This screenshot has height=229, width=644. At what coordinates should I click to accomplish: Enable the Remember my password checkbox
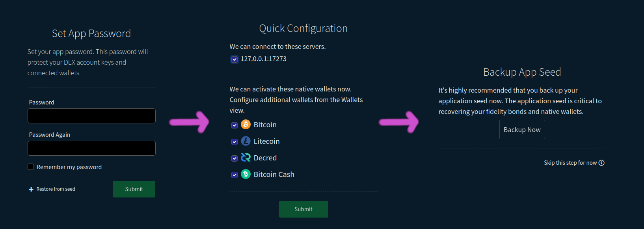(30, 166)
